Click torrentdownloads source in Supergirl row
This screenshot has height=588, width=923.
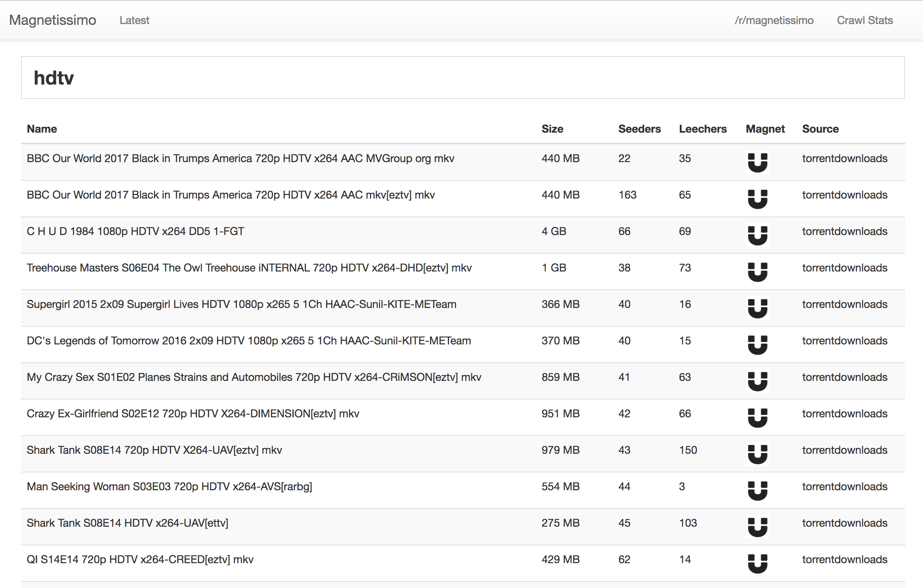(845, 304)
